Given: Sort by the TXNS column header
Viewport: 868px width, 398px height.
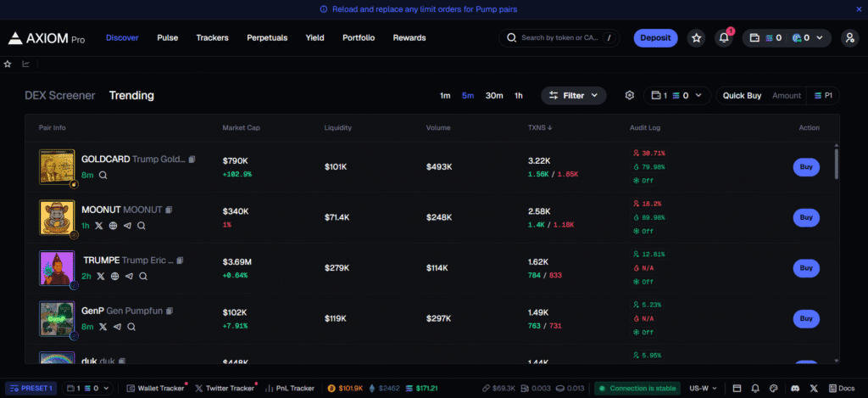Looking at the screenshot, I should click(x=540, y=128).
